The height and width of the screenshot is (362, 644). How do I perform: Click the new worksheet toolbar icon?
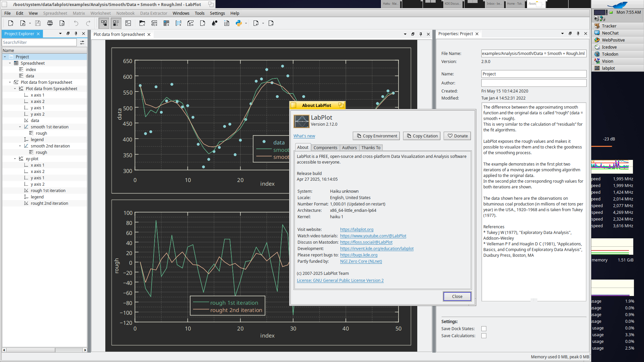tap(191, 23)
